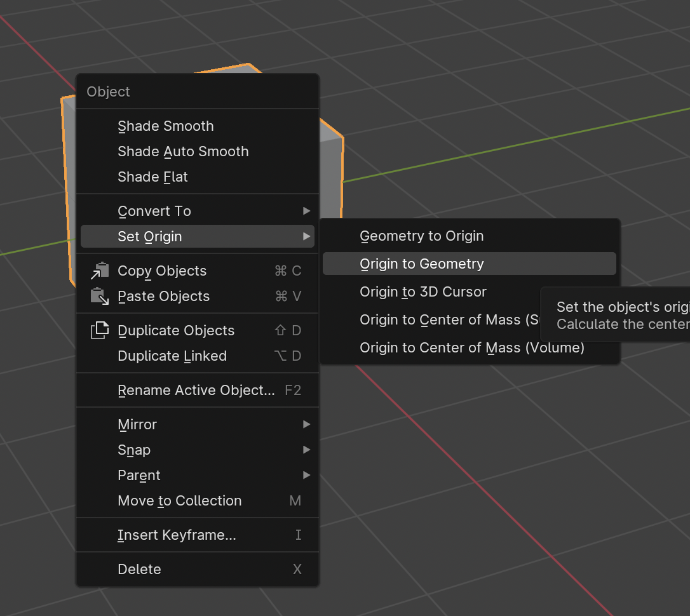Expand the Convert To submenu arrow
The image size is (690, 616).
point(307,211)
